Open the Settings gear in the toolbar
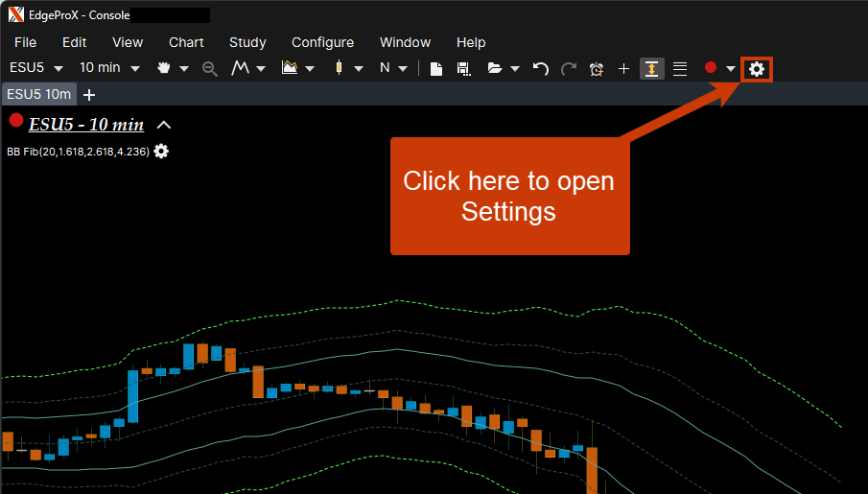The height and width of the screenshot is (494, 868). click(757, 68)
